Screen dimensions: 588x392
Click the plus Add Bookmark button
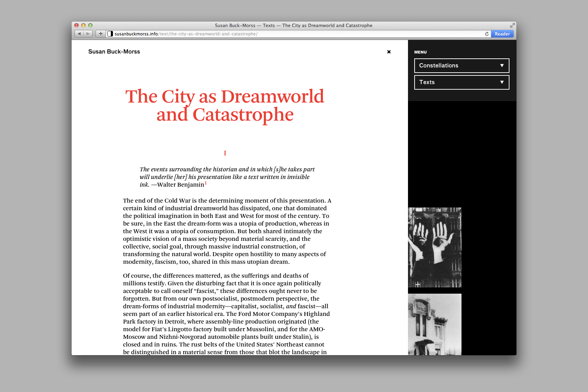(101, 34)
